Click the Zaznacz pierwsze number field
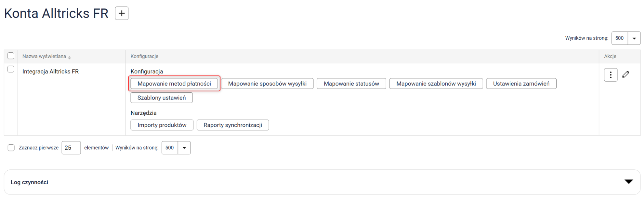This screenshot has width=644, height=199. 71,148
